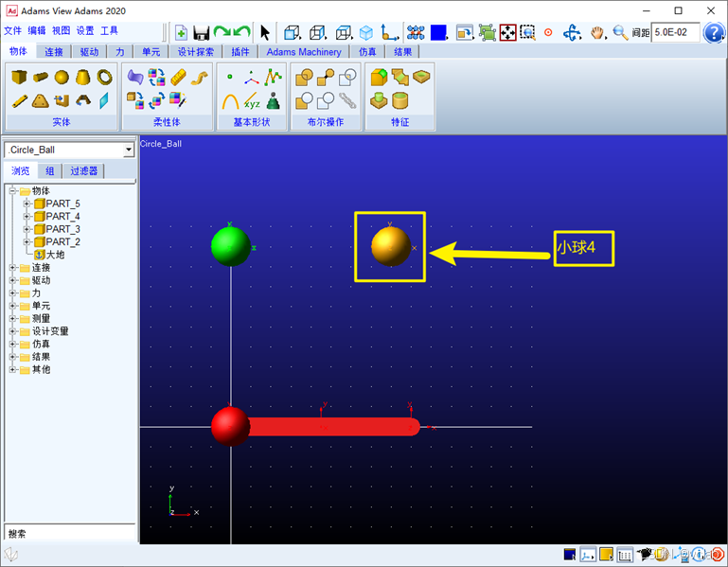This screenshot has width=728, height=567.
Task: Collapse the 物体 folder node
Action: tap(12, 191)
